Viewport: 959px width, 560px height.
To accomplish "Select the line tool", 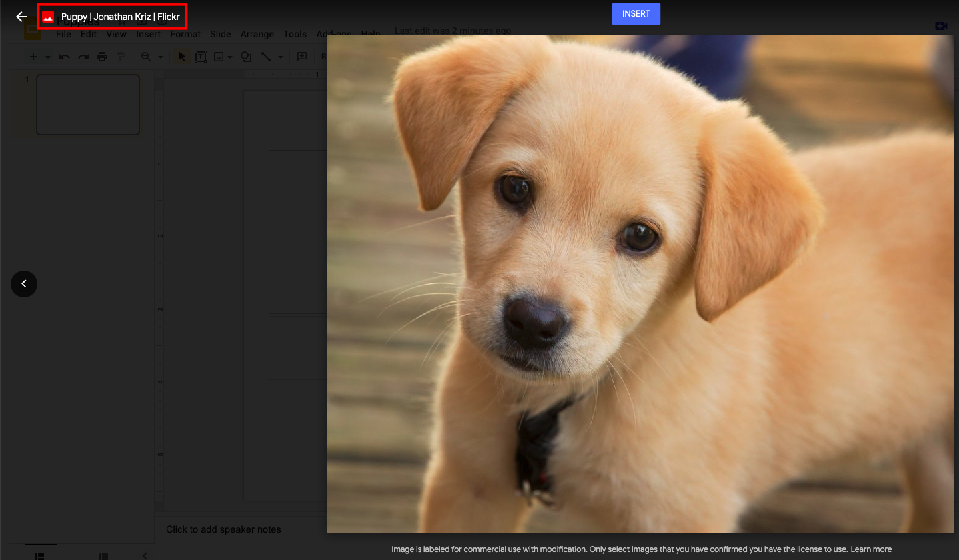I will (x=266, y=57).
